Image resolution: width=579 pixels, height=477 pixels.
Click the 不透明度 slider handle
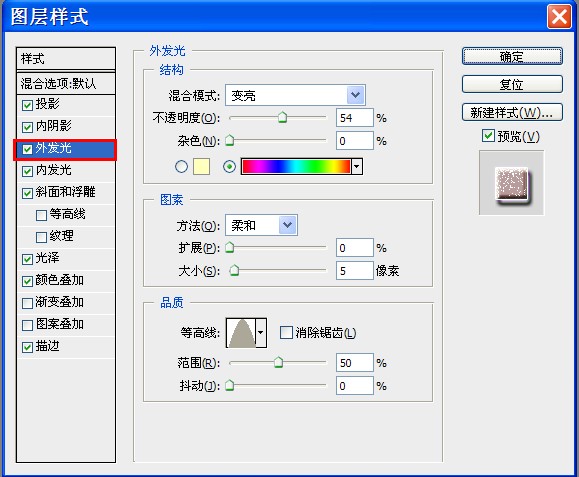pos(282,117)
